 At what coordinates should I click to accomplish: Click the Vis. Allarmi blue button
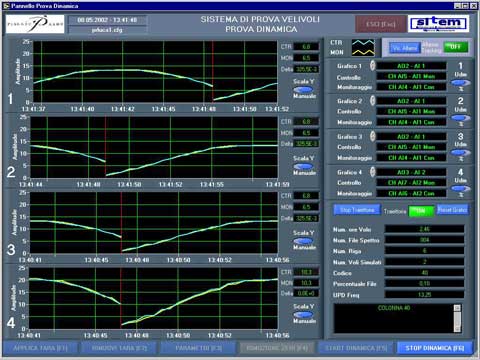pos(405,48)
